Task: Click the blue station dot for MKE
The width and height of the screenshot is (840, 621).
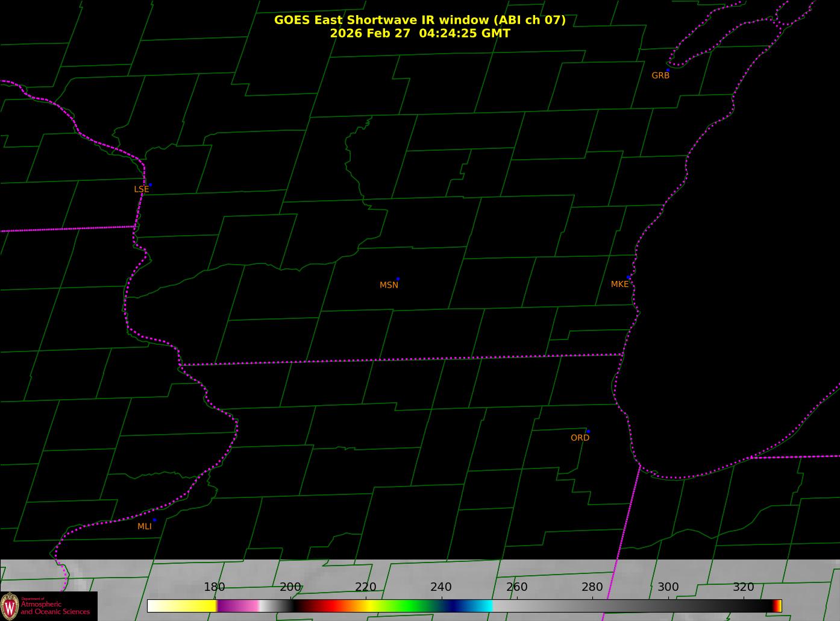Action: pos(629,277)
